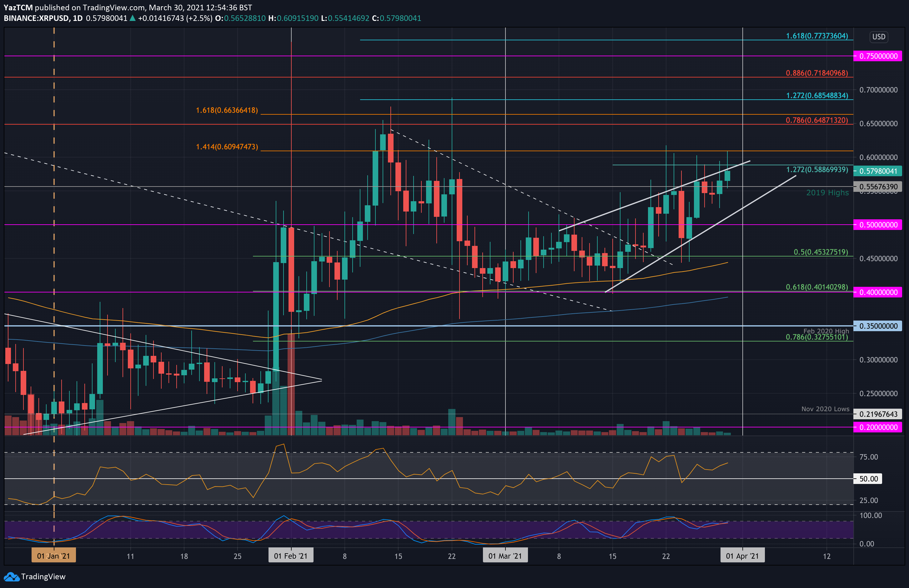Click the orange 1.618(0.66366418) label
Image resolution: width=909 pixels, height=588 pixels.
coord(227,110)
